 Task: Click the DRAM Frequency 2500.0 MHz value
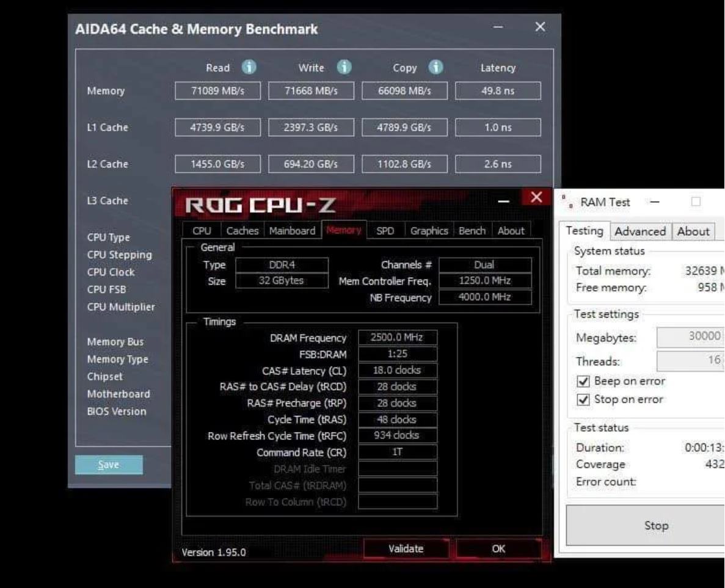(397, 338)
